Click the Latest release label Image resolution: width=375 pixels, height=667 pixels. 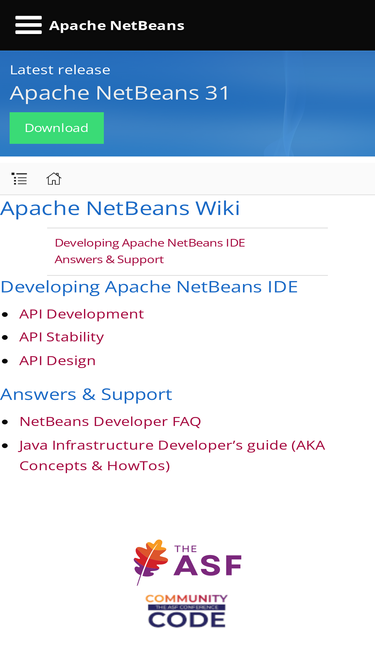click(x=60, y=70)
